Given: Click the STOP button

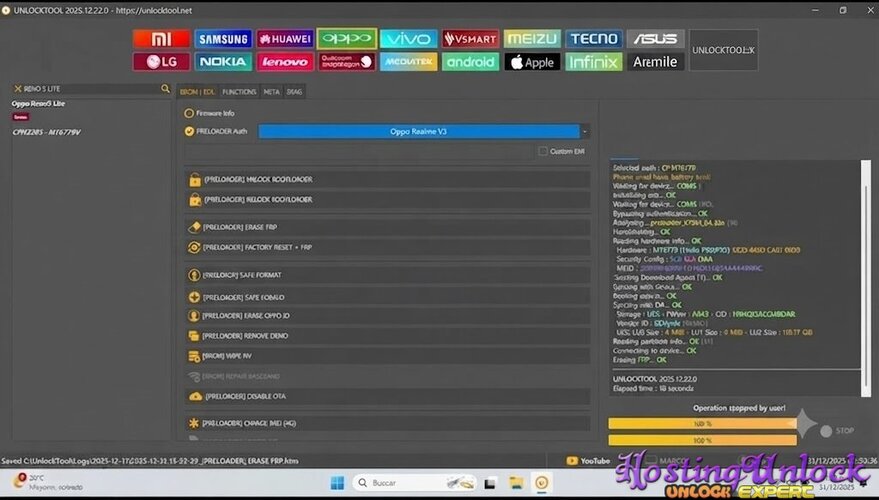Looking at the screenshot, I should [x=838, y=430].
